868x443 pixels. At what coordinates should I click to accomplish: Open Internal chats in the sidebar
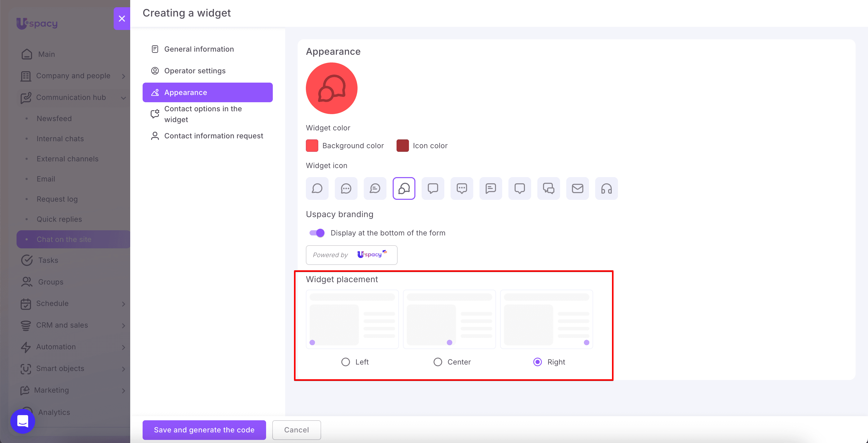point(60,139)
